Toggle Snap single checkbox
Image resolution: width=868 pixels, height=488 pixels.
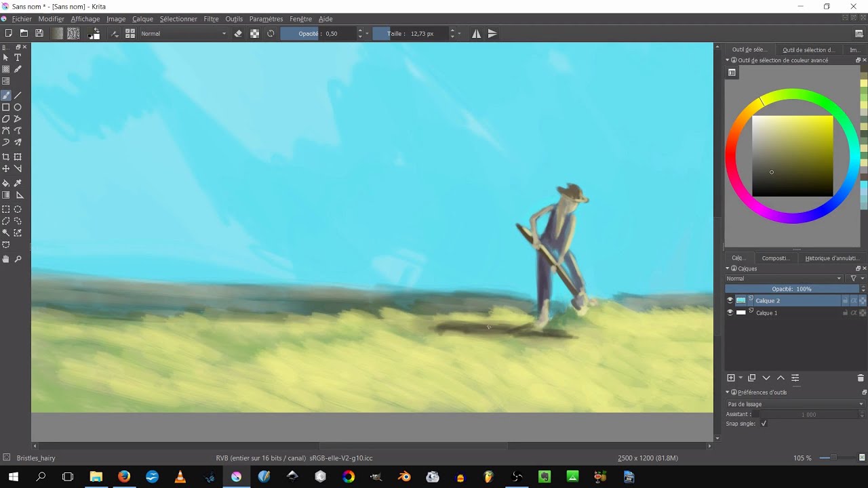click(x=764, y=424)
